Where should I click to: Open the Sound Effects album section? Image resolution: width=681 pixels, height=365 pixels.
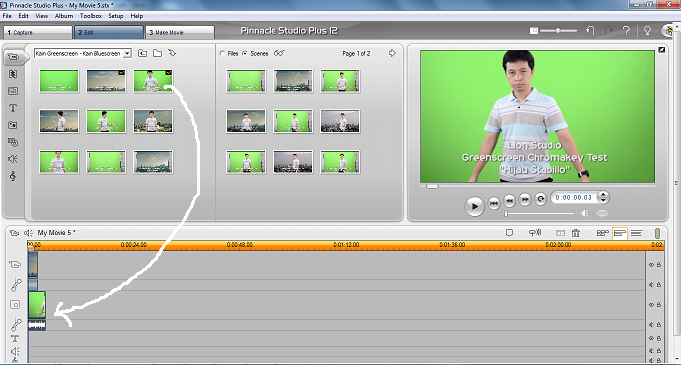click(x=13, y=159)
